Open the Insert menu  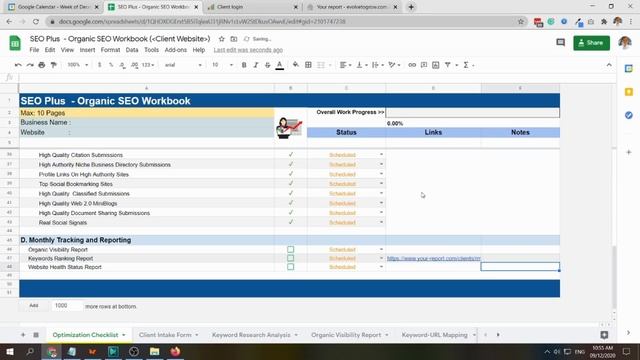tap(87, 50)
